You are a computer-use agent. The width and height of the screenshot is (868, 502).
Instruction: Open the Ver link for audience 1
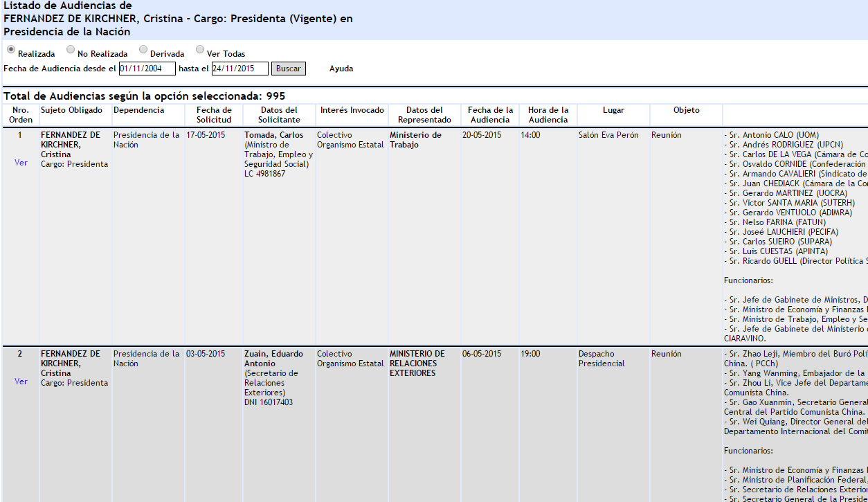[21, 163]
